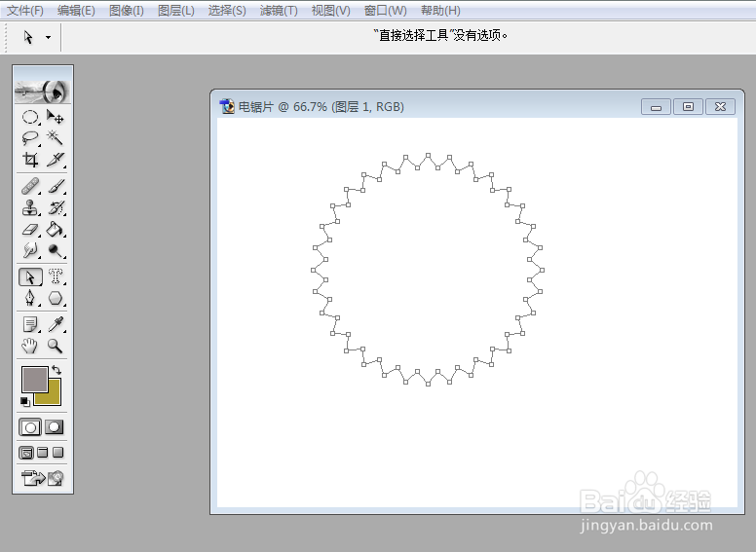This screenshot has height=552, width=756.
Task: Select the Brush tool
Action: 55,186
